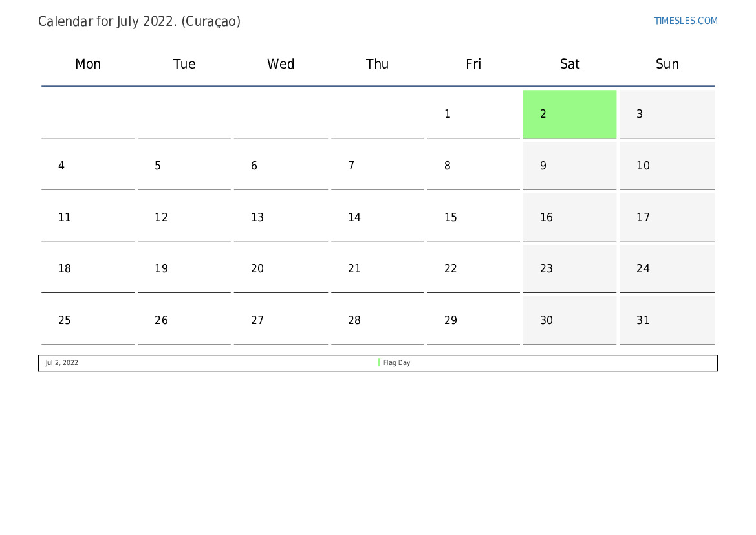Select Friday July 29
The width and height of the screenshot is (756, 535).
[473, 320]
